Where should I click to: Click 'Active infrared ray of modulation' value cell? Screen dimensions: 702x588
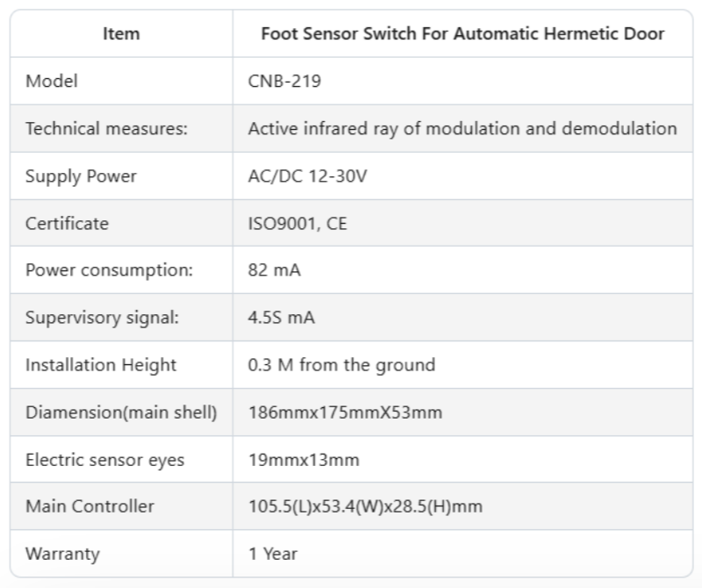point(462,129)
